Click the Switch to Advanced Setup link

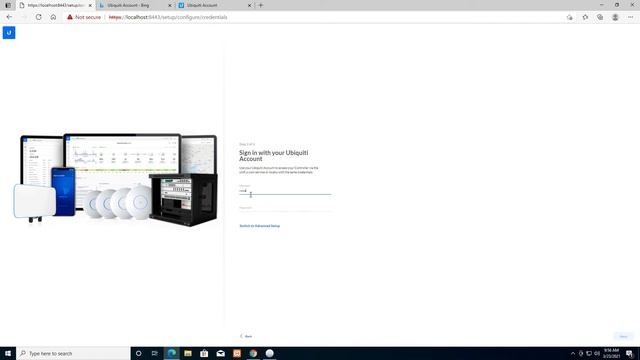tap(260, 226)
